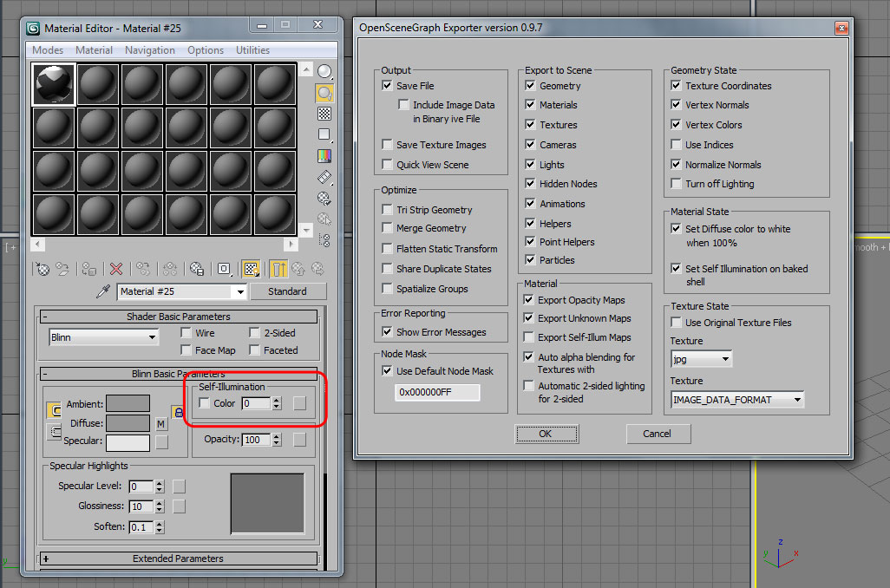Open the Options menu
The width and height of the screenshot is (890, 588).
(x=206, y=50)
